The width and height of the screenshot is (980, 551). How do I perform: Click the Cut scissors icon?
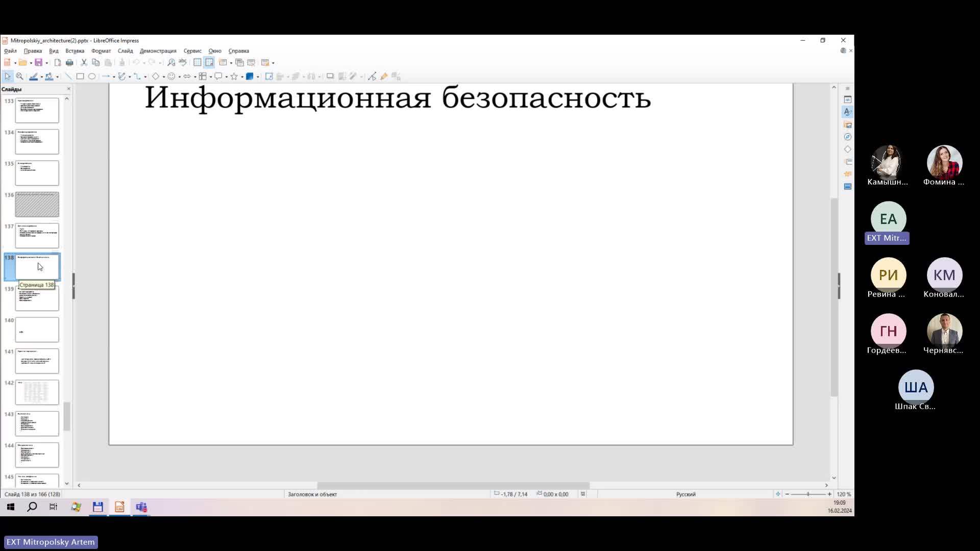click(84, 63)
